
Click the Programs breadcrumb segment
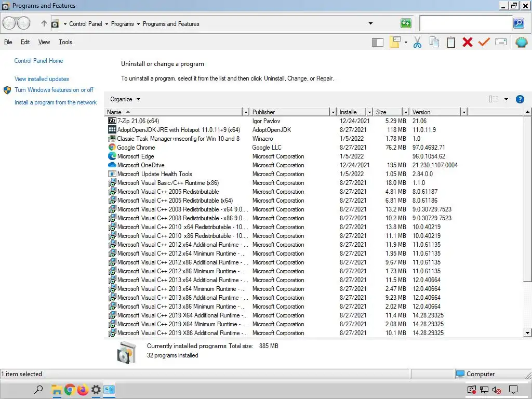point(123,24)
